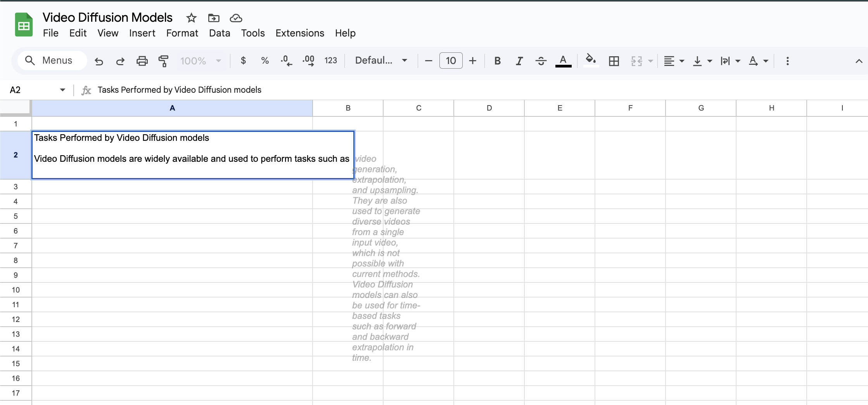The width and height of the screenshot is (868, 405).
Task: Select the Paint format tool
Action: click(163, 61)
